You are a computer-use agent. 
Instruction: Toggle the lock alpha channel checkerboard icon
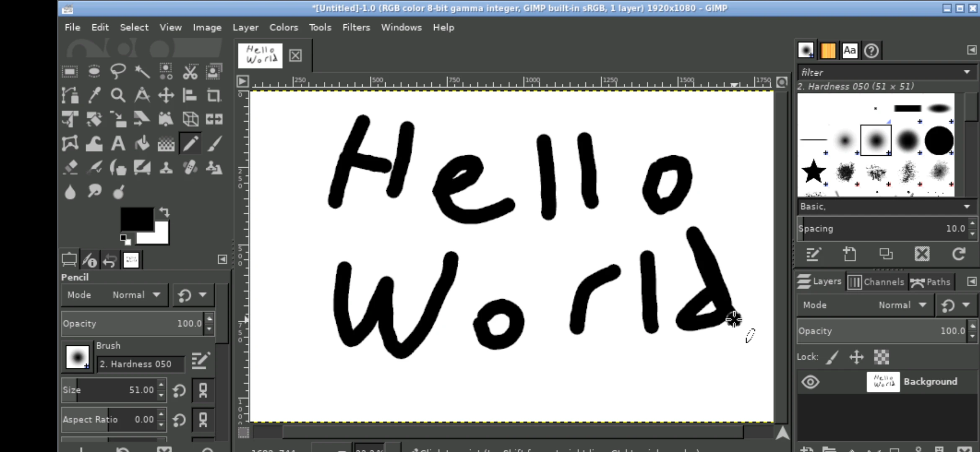click(881, 357)
